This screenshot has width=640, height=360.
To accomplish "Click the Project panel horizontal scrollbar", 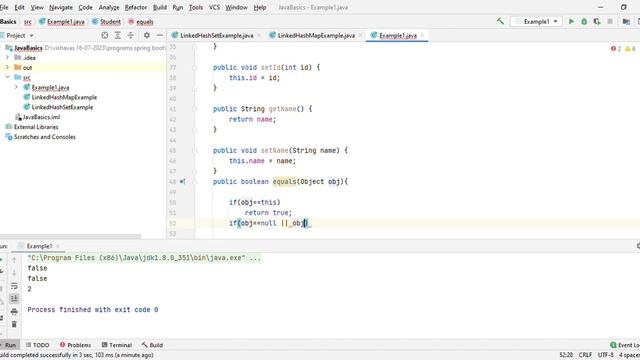I will click(71, 236).
